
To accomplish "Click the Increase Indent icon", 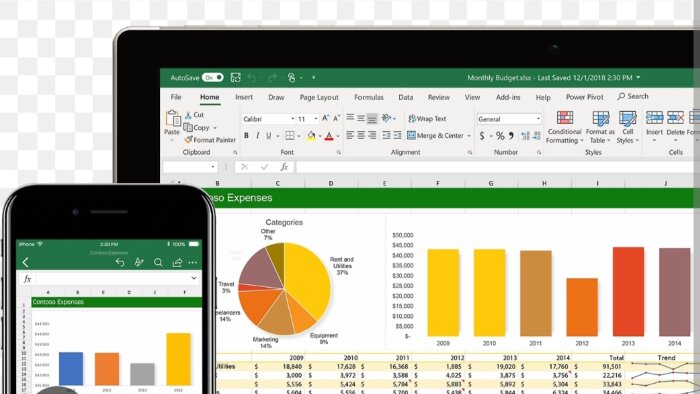I will point(397,135).
